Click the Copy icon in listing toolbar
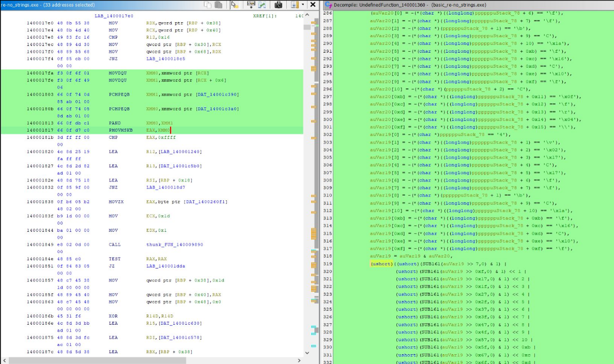614x364 pixels. (208, 5)
